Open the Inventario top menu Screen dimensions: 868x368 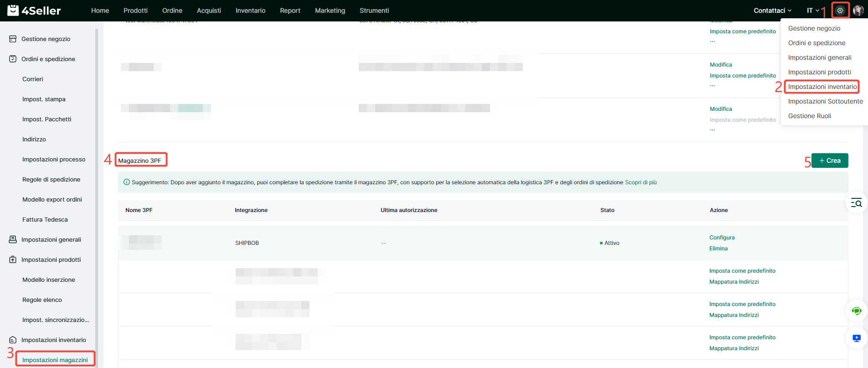point(250,10)
